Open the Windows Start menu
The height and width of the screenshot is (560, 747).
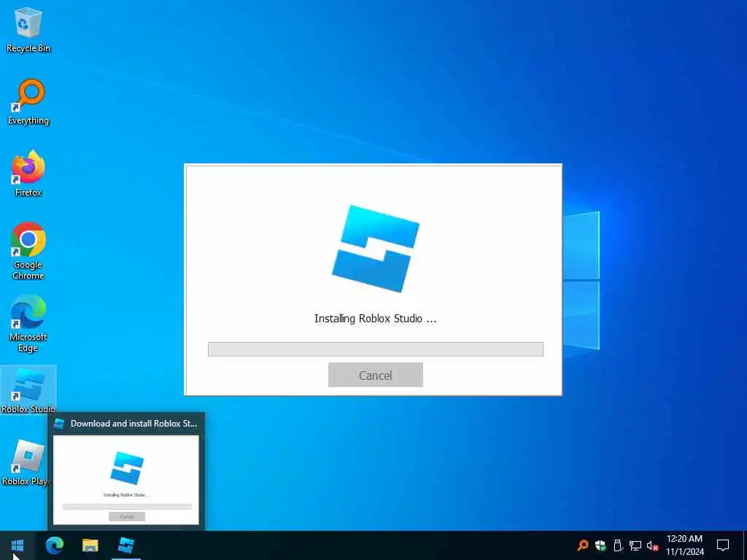tap(18, 545)
